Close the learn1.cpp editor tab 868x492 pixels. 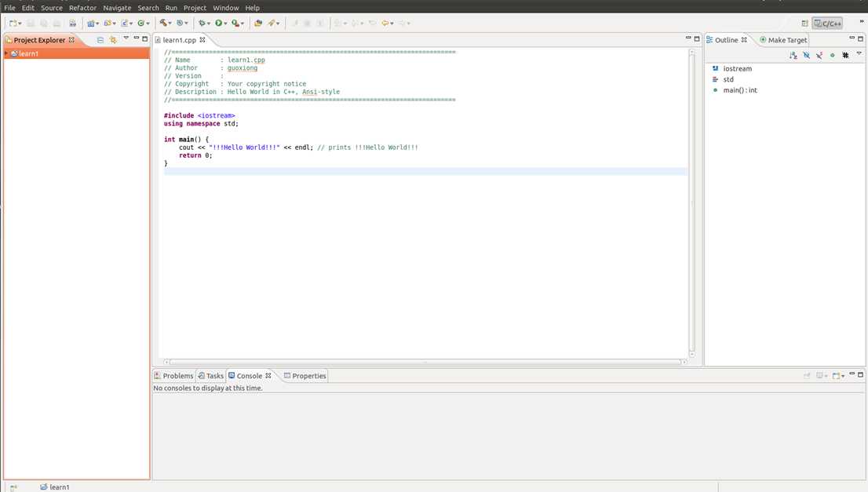pyautogui.click(x=202, y=40)
